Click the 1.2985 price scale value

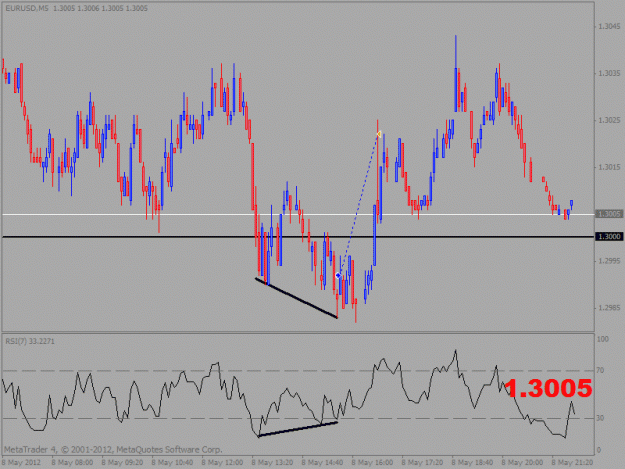[x=609, y=308]
